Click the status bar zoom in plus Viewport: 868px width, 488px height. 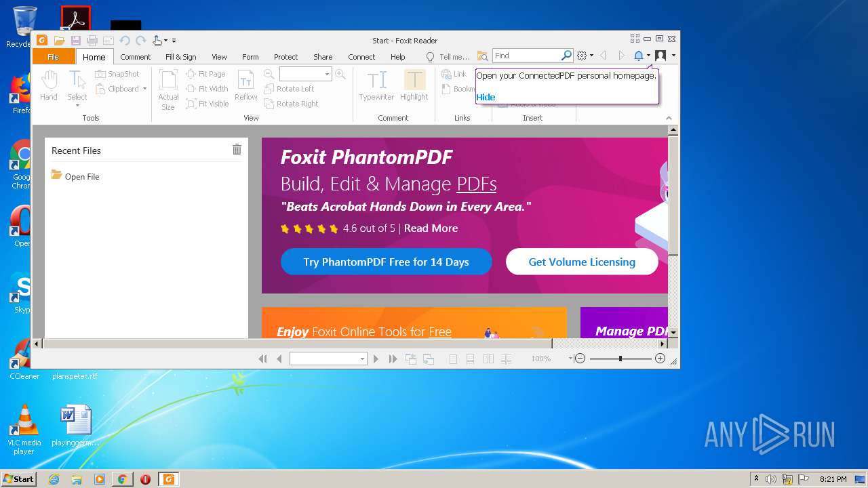click(660, 359)
